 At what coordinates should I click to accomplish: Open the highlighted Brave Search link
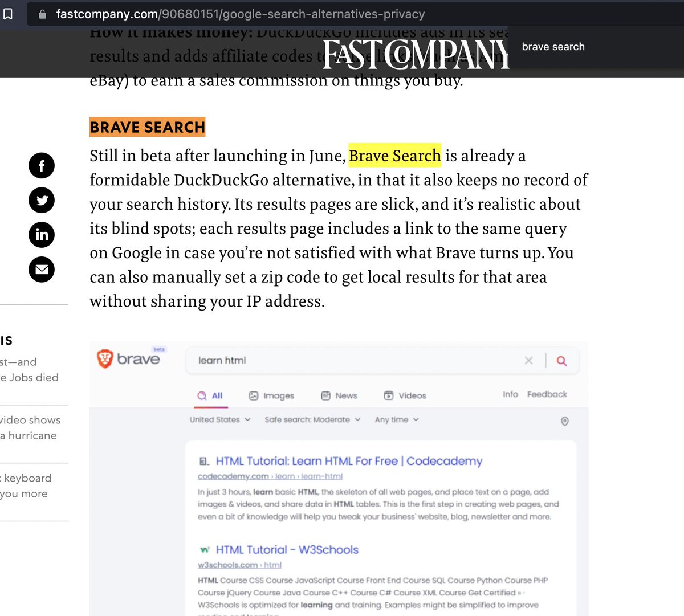pyautogui.click(x=395, y=156)
